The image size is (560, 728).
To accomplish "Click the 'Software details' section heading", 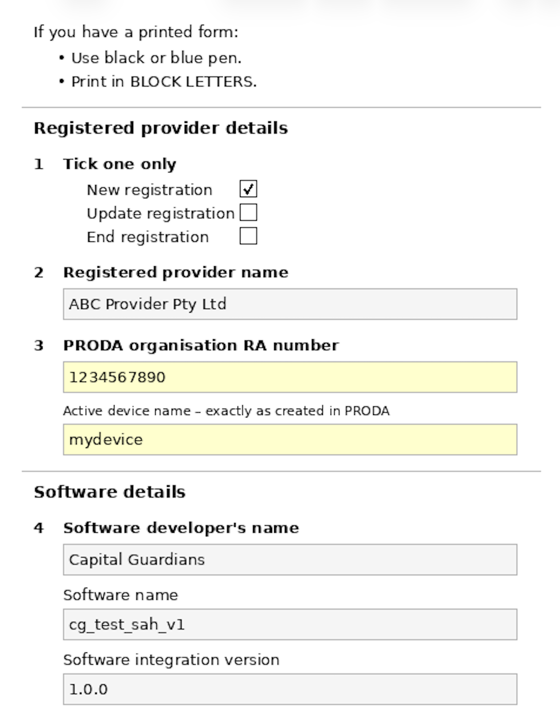I will tap(109, 492).
